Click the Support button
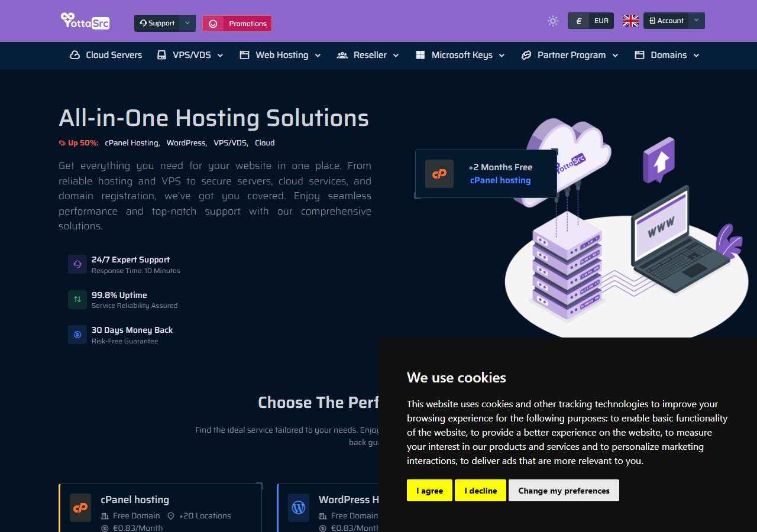 (157, 23)
